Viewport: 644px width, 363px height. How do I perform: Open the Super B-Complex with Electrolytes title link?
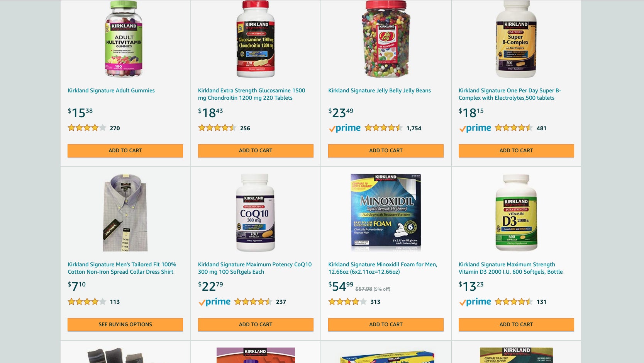tap(510, 94)
